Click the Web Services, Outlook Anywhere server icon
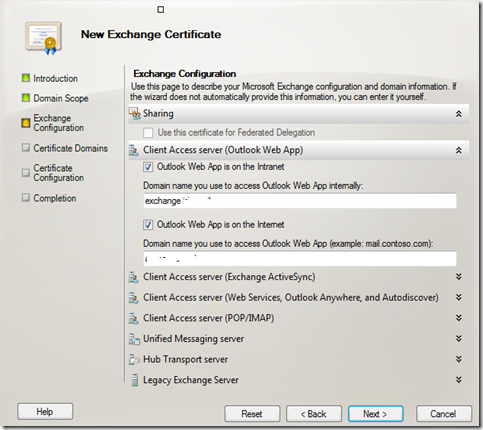Screen dimensions: 483x430 click(x=134, y=298)
